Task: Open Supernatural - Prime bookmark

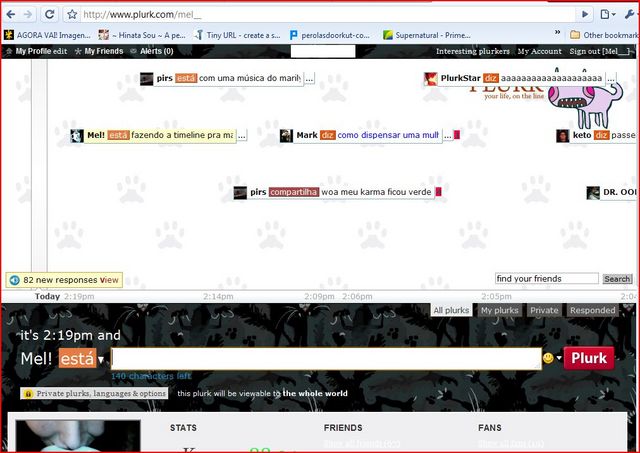Action: point(427,35)
